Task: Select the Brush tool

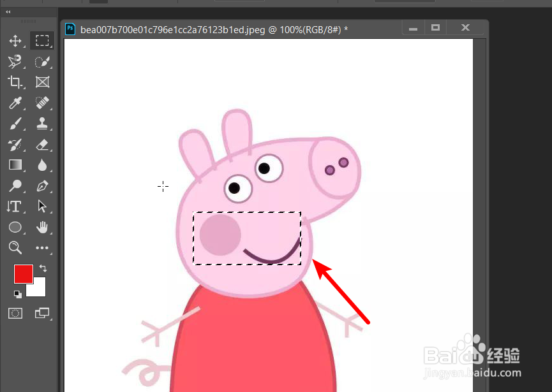Action: tap(15, 124)
